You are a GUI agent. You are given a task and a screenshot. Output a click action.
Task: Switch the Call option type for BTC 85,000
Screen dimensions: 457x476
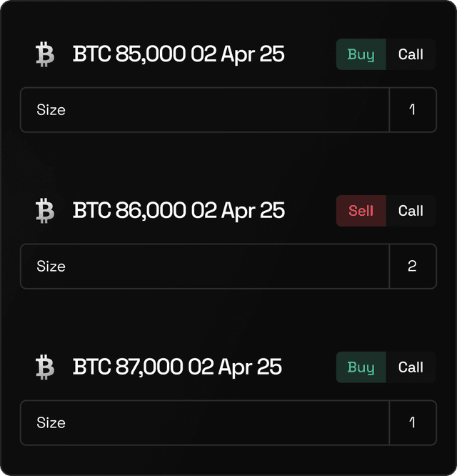411,54
